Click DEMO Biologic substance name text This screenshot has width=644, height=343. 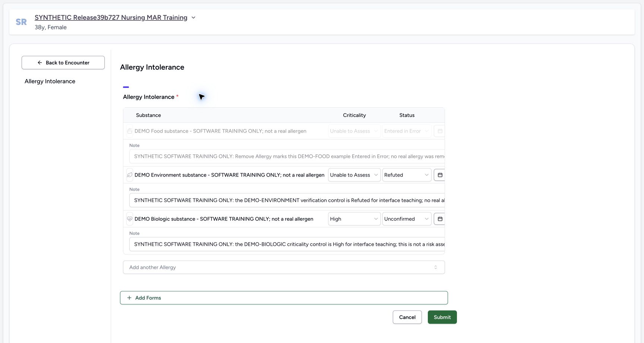(224, 219)
